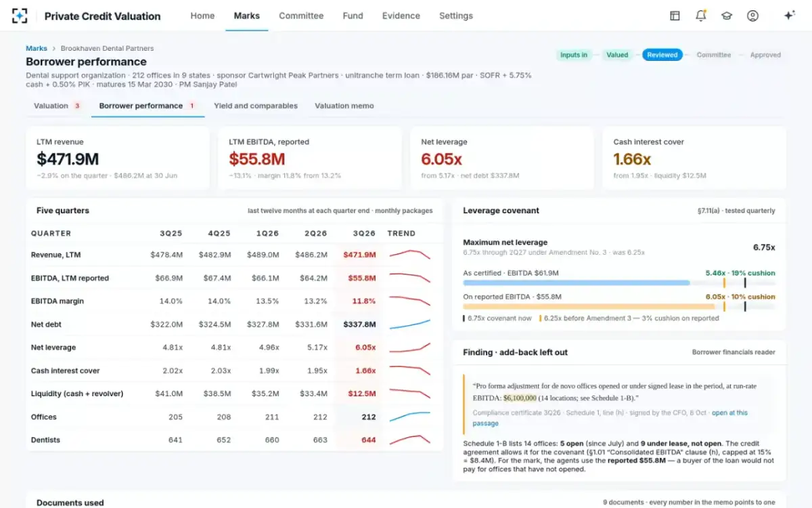Click the '11.8%' EBITDA margin cell
The height and width of the screenshot is (508, 812).
[364, 301]
